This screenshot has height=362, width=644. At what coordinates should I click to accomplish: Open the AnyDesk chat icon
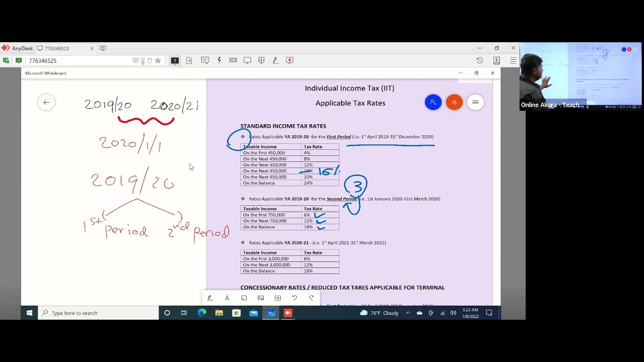click(x=205, y=60)
